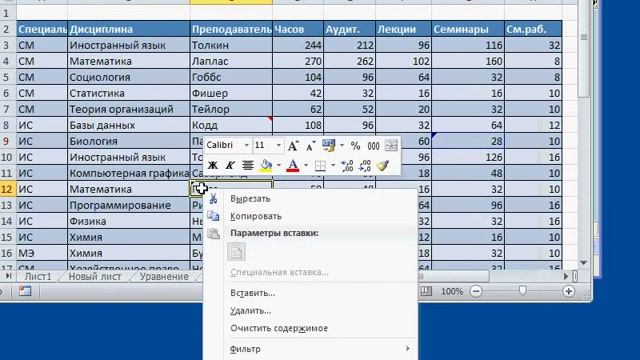Click the Преподаватель column header cell
640x360 pixels.
pyautogui.click(x=231, y=29)
